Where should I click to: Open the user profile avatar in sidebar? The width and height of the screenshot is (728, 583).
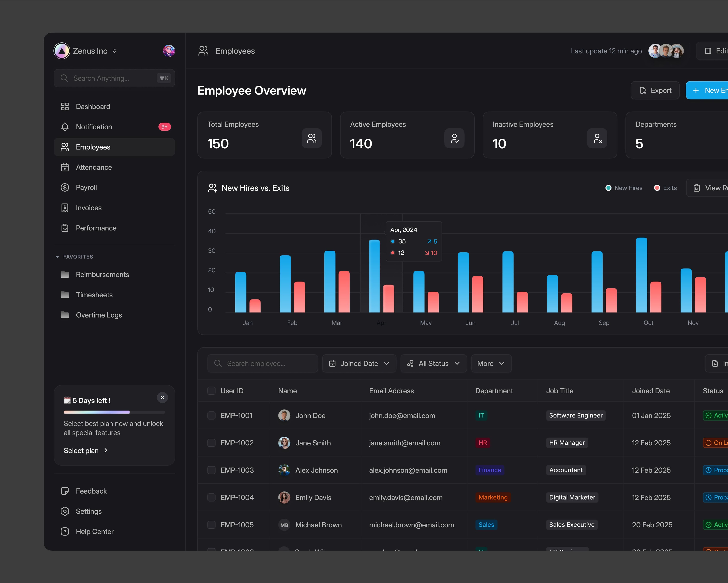click(169, 51)
